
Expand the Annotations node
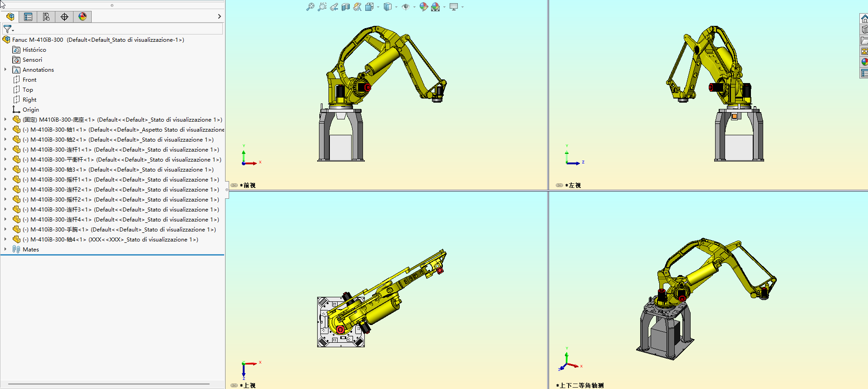point(5,69)
